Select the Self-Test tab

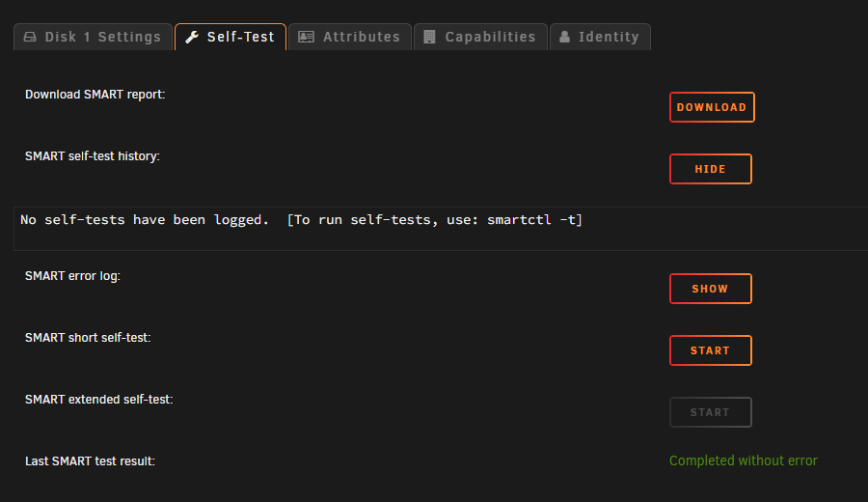pos(231,37)
